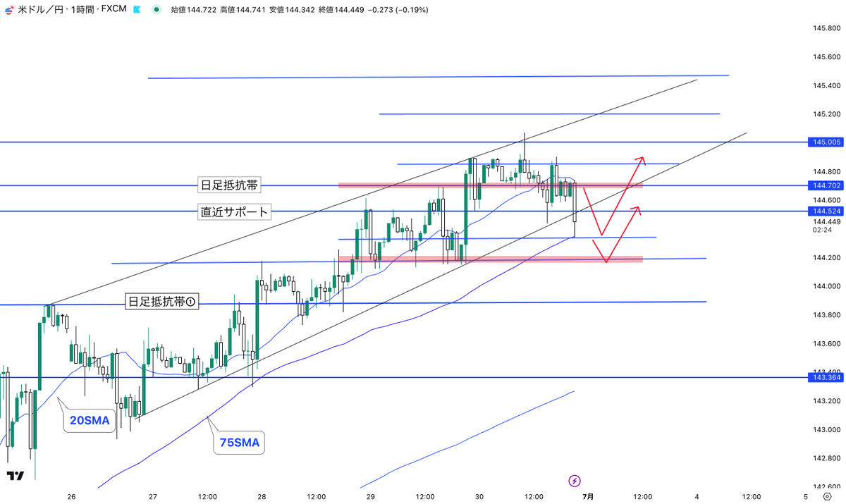
Task: Click 145.800 on price axis
Action: 825,28
